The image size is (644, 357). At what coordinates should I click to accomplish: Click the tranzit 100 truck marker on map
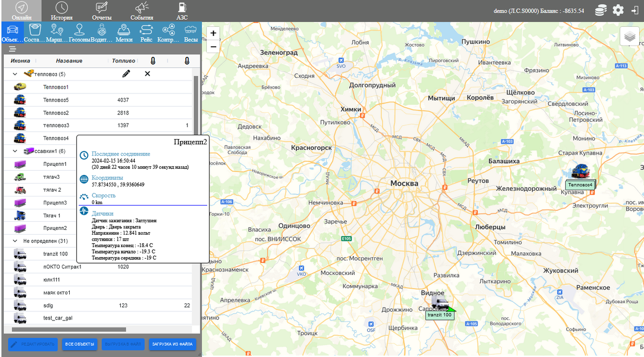(441, 302)
